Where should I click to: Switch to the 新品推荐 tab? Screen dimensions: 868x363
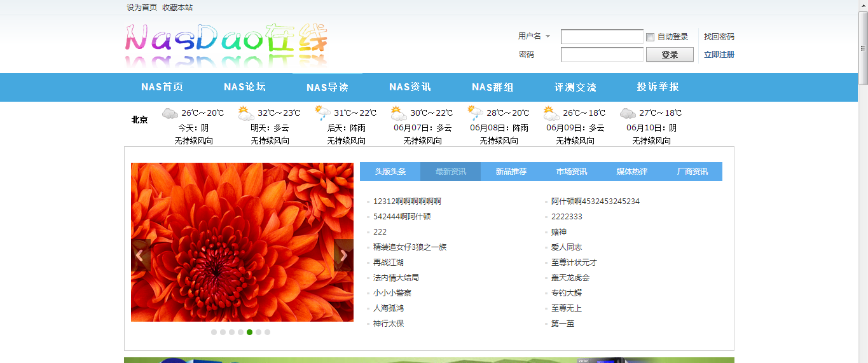click(x=511, y=172)
